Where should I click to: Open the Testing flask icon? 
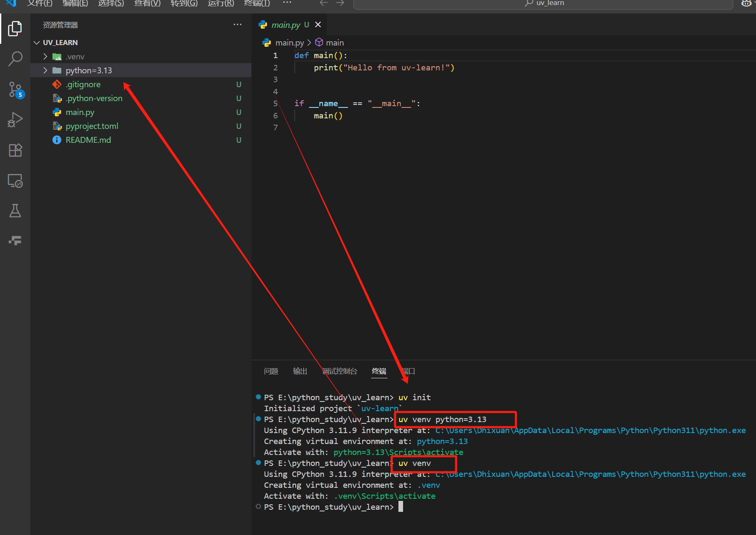click(15, 211)
